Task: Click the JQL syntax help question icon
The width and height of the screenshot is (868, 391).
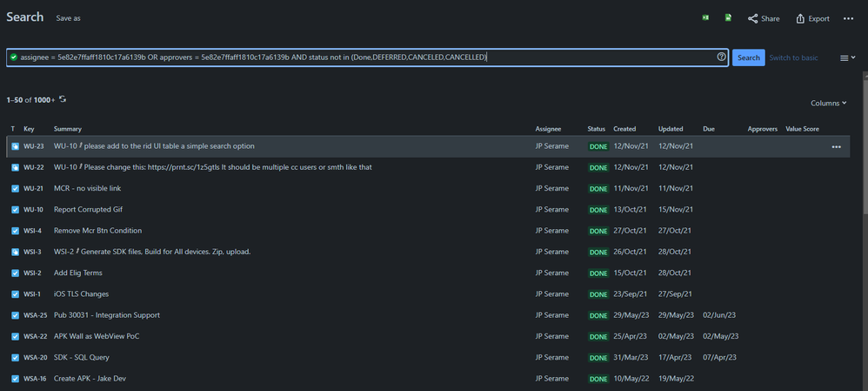Action: [x=721, y=57]
